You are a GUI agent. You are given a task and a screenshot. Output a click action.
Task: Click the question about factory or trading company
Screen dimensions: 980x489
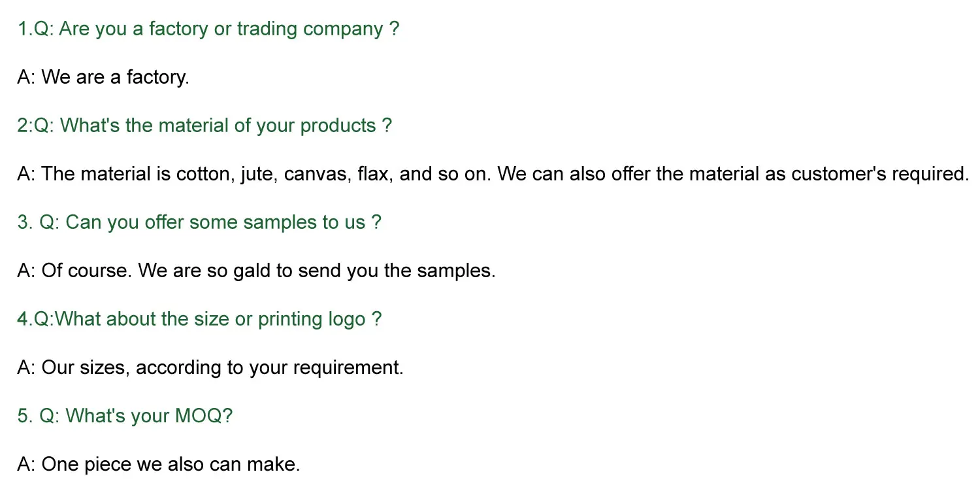point(208,29)
